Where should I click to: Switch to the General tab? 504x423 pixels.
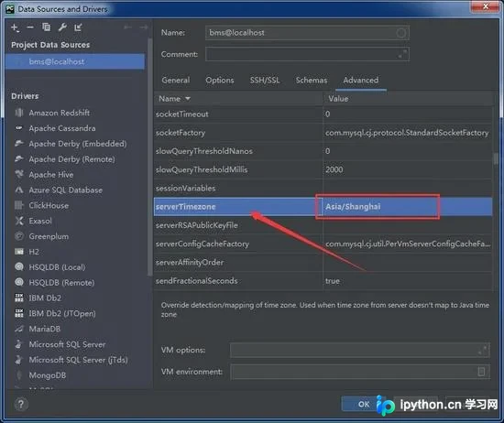coord(176,81)
